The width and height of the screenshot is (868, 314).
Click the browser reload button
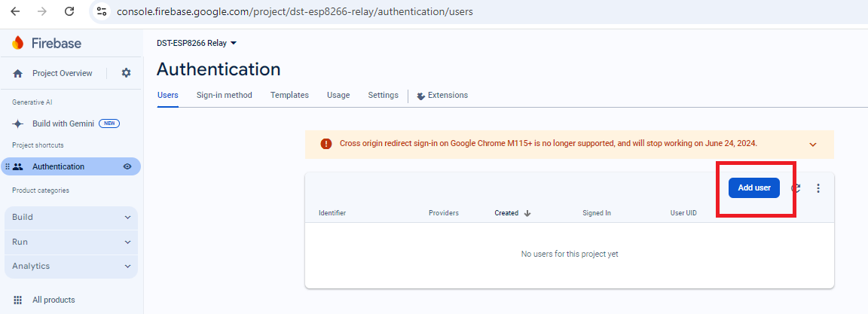pos(69,12)
